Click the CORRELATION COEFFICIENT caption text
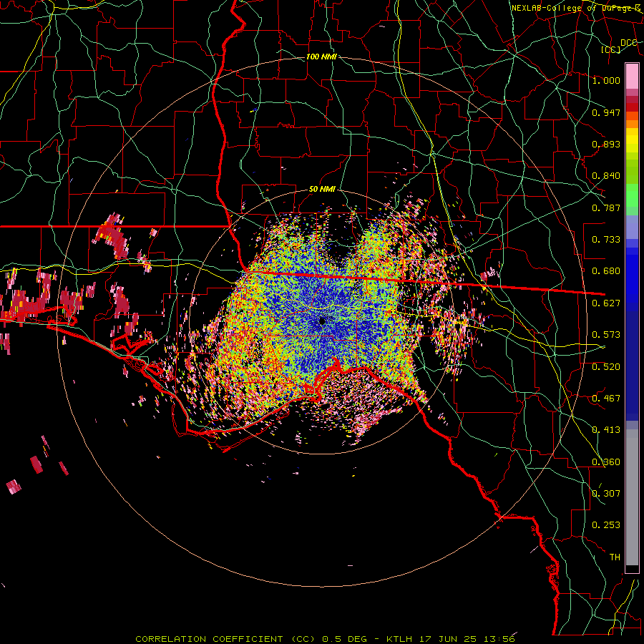The width and height of the screenshot is (644, 644). tap(212, 639)
